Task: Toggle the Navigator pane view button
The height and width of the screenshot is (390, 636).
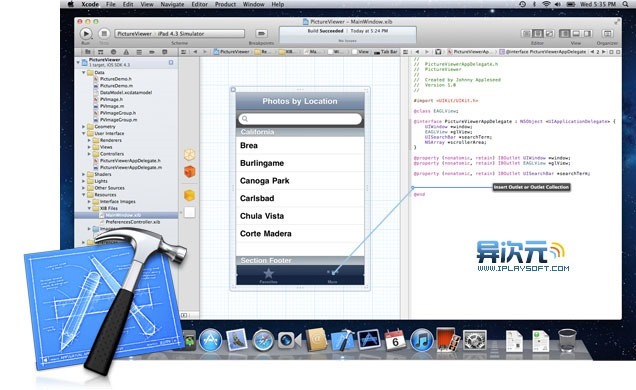Action: pos(564,34)
